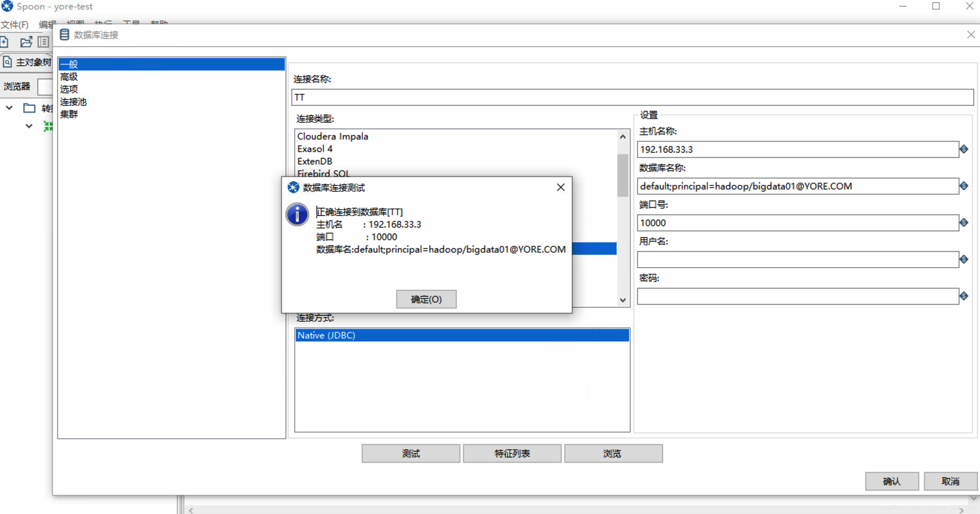Click the database icon in 数据库连接 title bar

pos(65,35)
